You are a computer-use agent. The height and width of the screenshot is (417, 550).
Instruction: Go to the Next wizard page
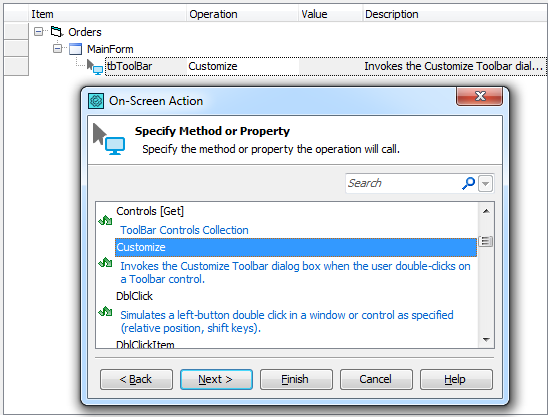click(x=216, y=379)
